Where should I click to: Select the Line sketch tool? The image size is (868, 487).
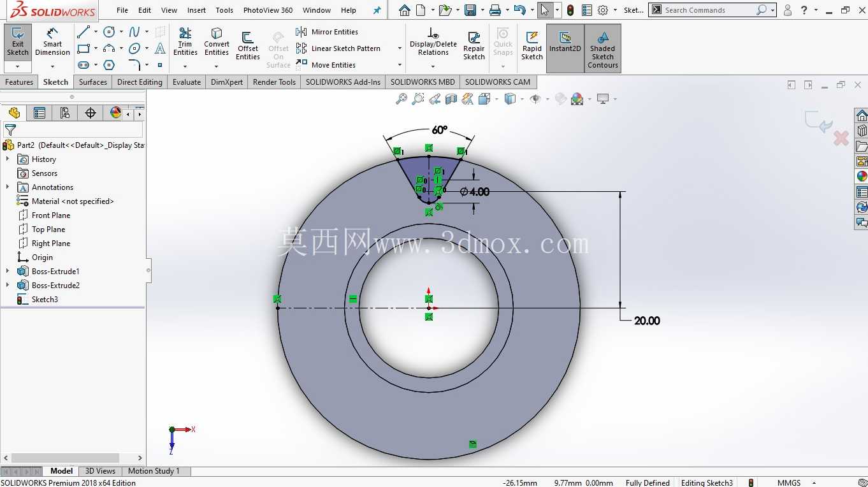click(x=83, y=32)
